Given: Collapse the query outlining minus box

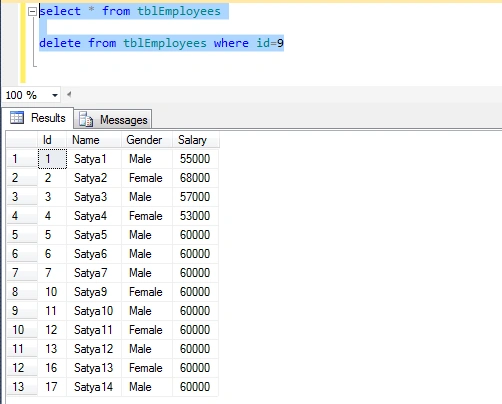Looking at the screenshot, I should pyautogui.click(x=32, y=12).
